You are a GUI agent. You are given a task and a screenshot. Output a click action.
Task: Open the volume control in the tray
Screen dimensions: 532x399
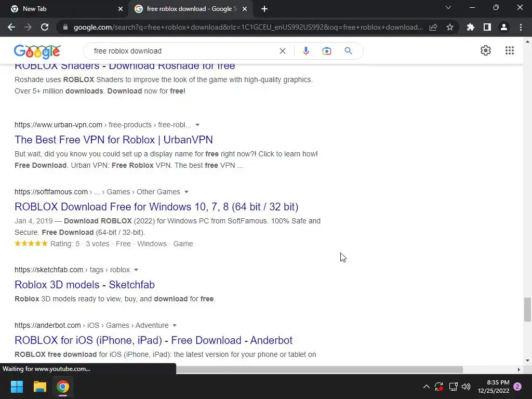466,387
